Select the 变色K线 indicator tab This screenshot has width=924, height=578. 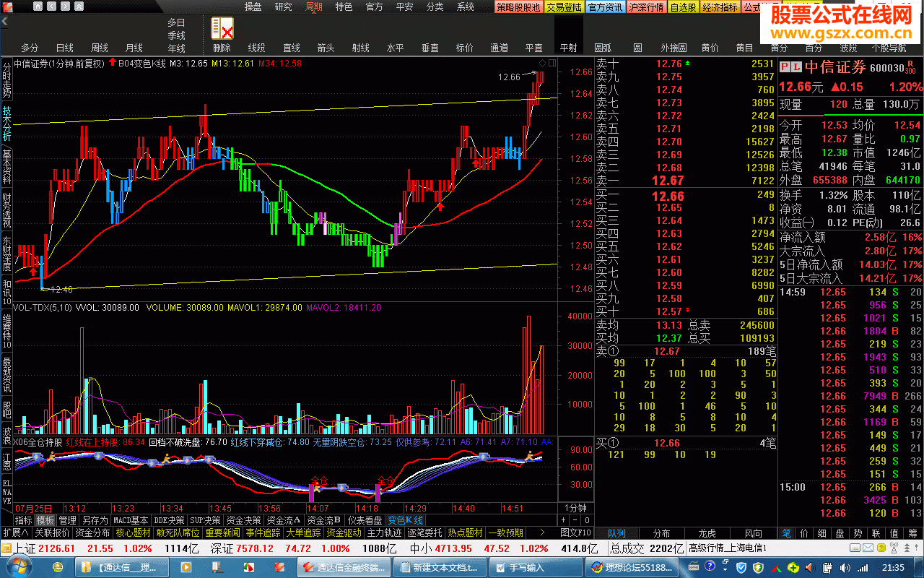(406, 520)
